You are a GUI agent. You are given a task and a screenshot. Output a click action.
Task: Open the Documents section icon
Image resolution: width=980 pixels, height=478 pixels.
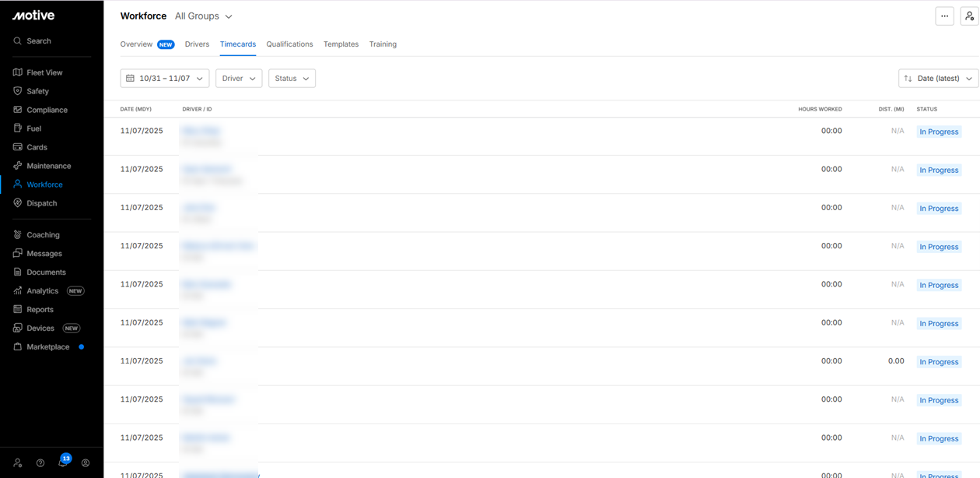point(17,272)
